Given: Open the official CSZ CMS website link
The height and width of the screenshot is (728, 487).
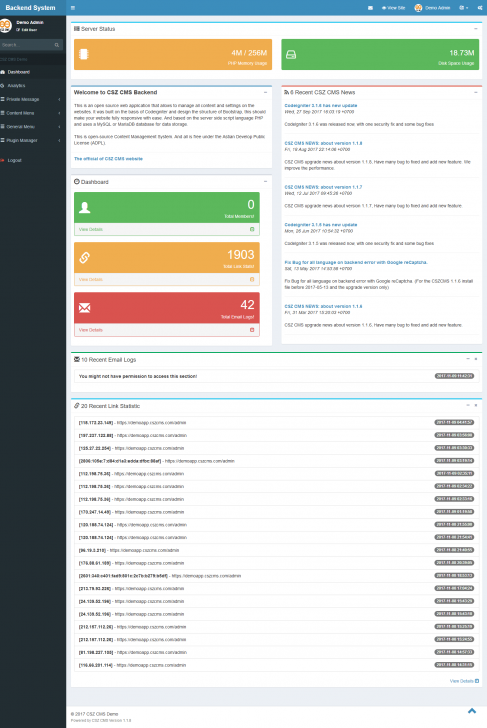Looking at the screenshot, I should pos(108,159).
